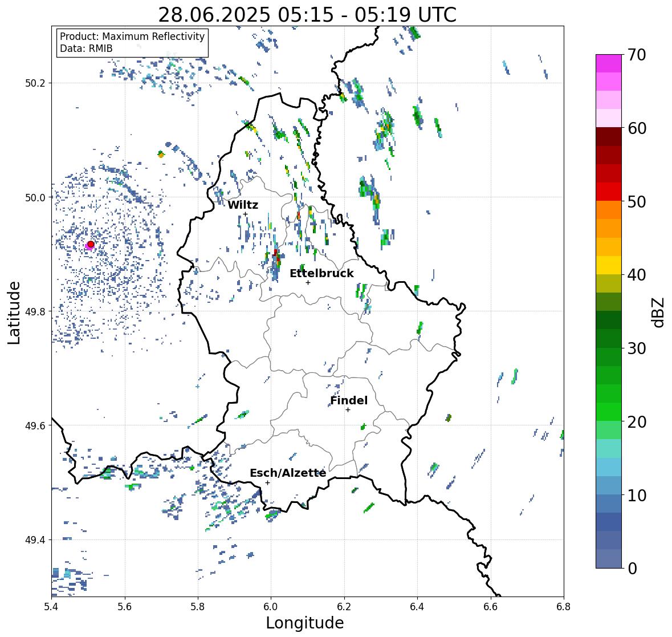Click the dark red colorbar segment just below the 60 tick
The height and width of the screenshot is (637, 672).
(609, 137)
